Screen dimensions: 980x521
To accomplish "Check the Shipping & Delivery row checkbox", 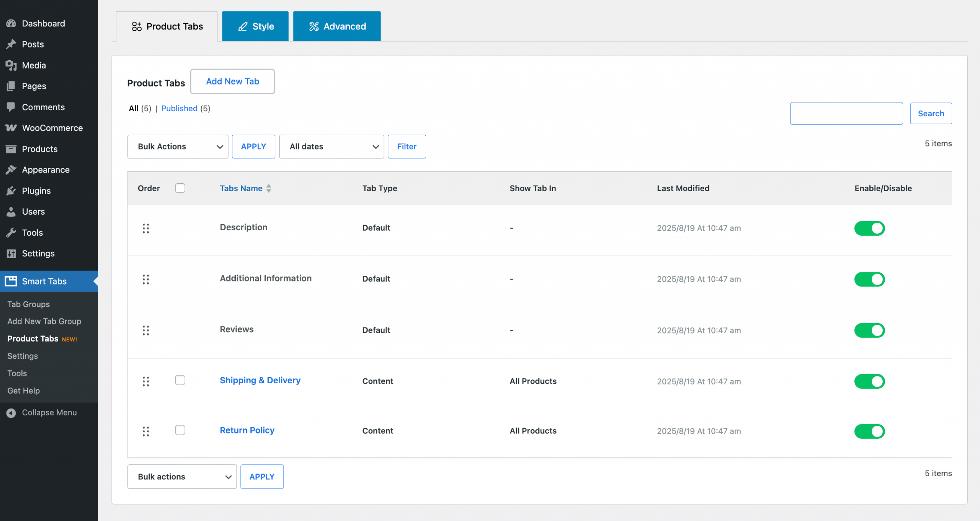I will coord(180,380).
